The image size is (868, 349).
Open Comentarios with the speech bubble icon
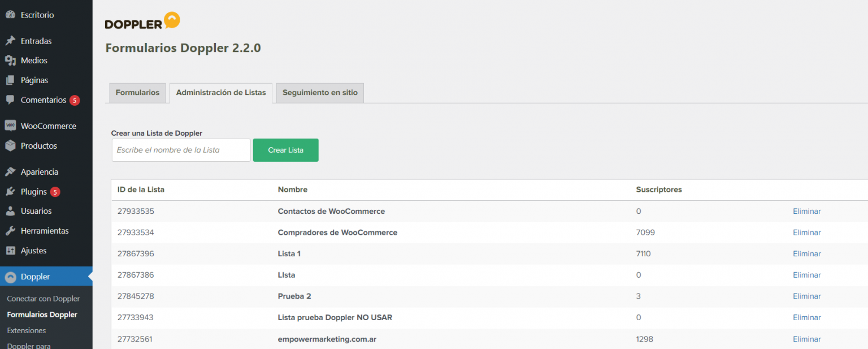pyautogui.click(x=11, y=100)
